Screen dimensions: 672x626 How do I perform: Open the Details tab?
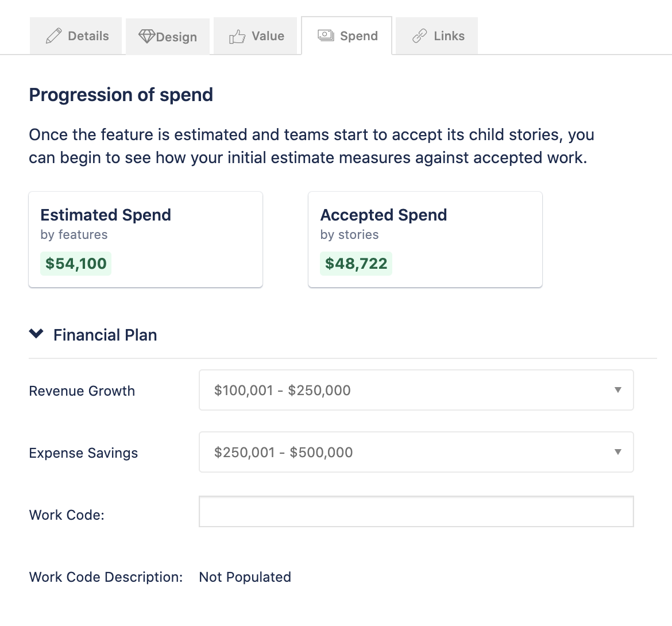[x=76, y=36]
